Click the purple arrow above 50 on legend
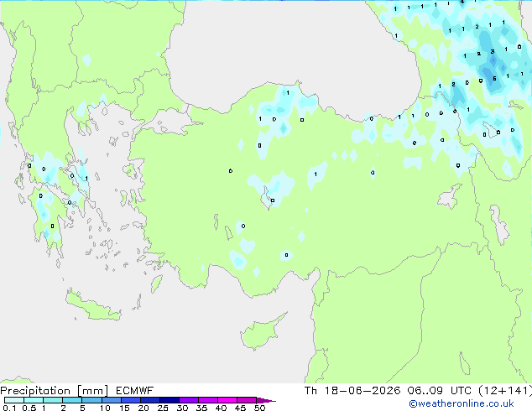This screenshot has width=532, height=411. pyautogui.click(x=266, y=400)
